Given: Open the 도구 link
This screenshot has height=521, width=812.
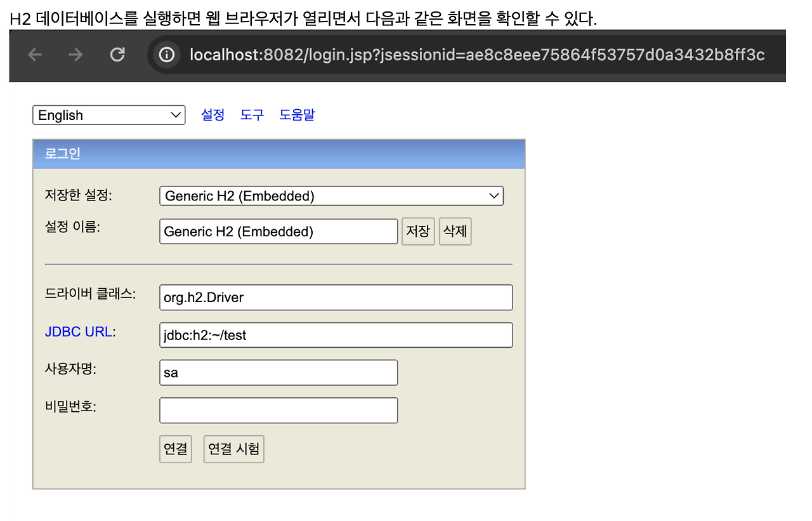Looking at the screenshot, I should point(252,115).
